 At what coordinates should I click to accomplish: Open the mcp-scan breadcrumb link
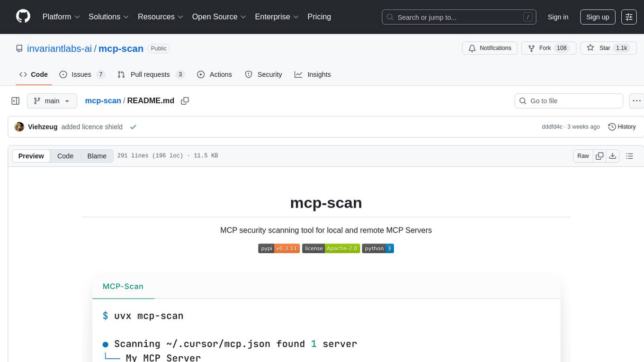click(103, 100)
